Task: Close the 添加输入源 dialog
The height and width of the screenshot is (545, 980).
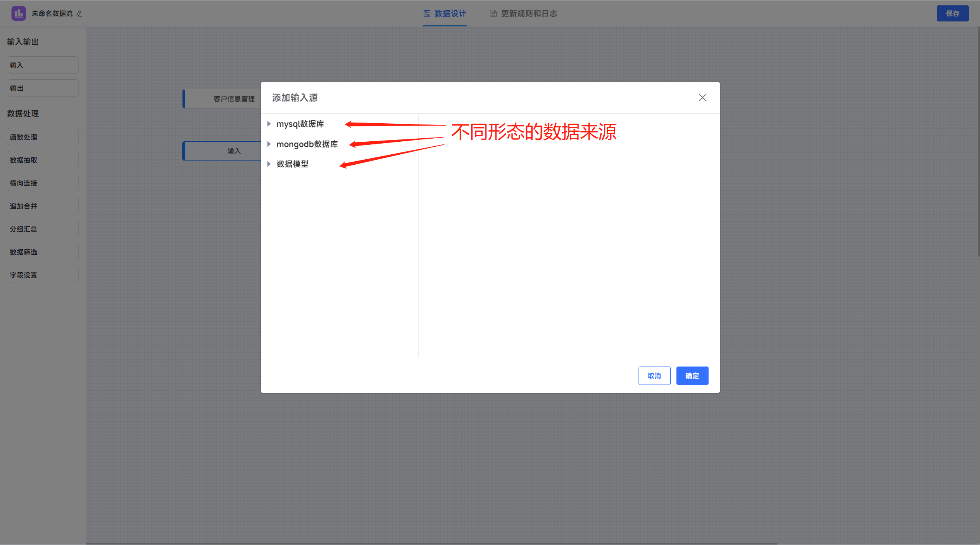Action: pos(702,98)
